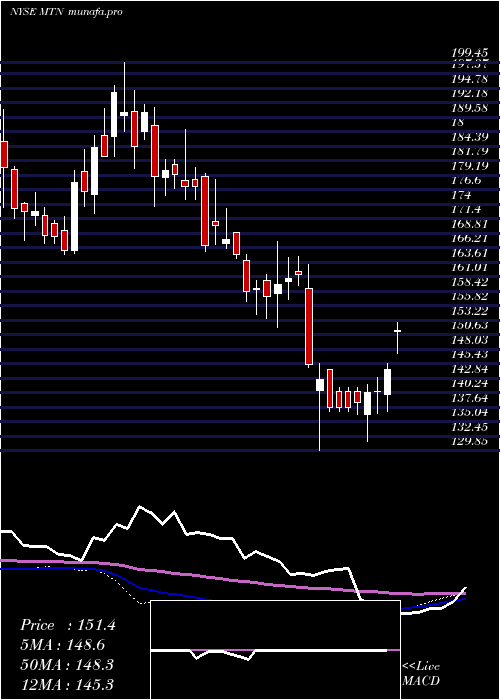Click the NYSE MTN chart title
Screen dimensions: 500x700
pos(66,12)
